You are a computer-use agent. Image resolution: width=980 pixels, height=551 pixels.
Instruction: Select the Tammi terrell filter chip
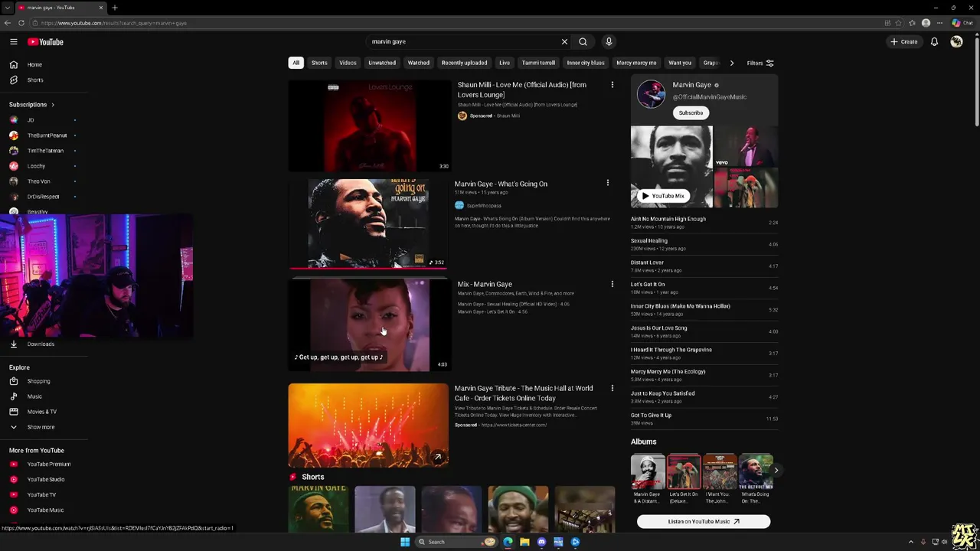click(538, 63)
